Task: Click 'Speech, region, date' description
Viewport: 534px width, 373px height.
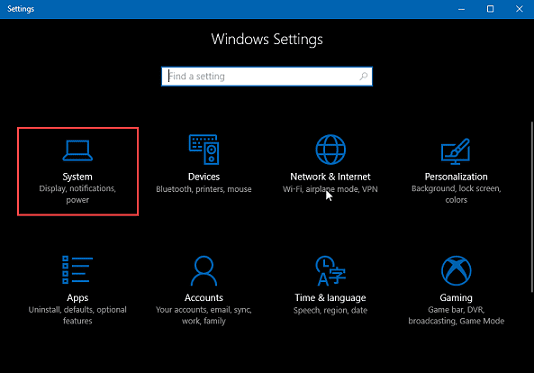Action: click(330, 310)
